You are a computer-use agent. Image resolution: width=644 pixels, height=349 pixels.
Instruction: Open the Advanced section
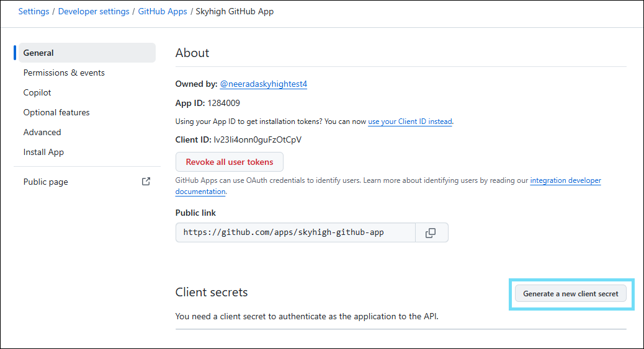(x=42, y=132)
